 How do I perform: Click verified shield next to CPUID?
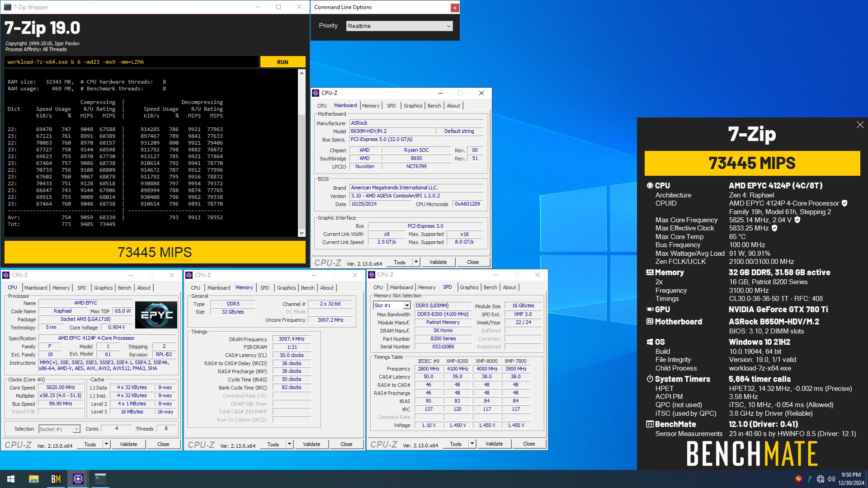tap(844, 203)
